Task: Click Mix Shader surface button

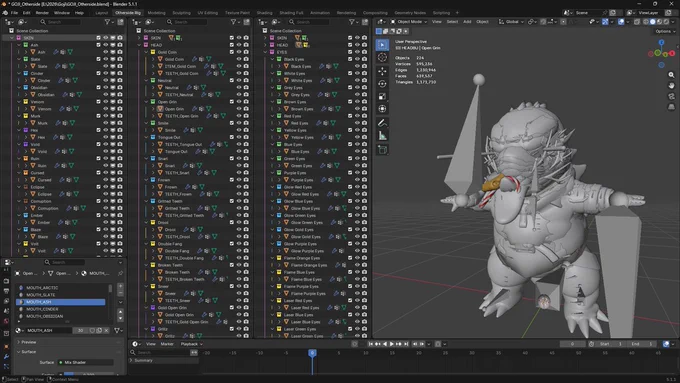Action: [x=85, y=363]
